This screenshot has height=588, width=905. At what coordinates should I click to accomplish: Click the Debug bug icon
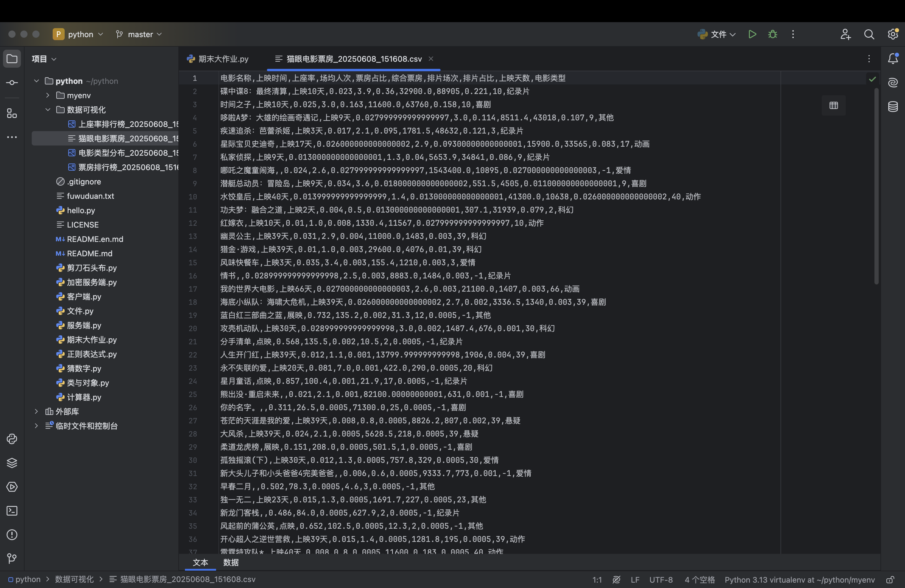[x=772, y=34]
